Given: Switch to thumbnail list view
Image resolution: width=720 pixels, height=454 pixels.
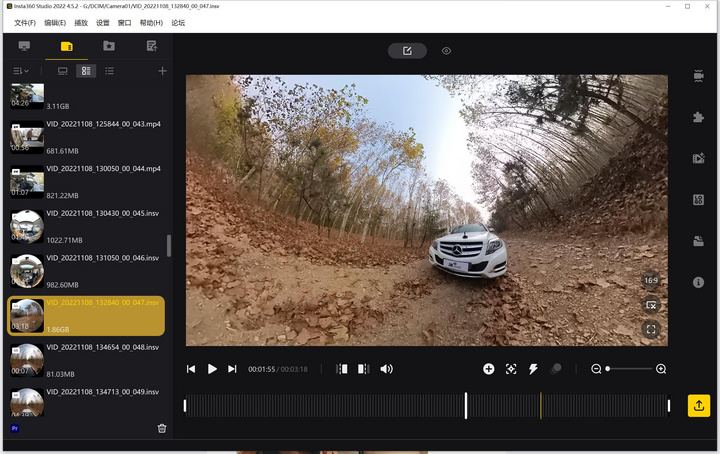Looking at the screenshot, I should click(x=87, y=71).
